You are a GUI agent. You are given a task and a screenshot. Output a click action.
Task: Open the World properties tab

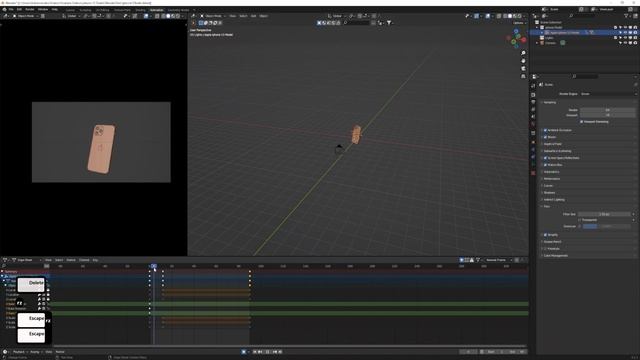coord(533,124)
